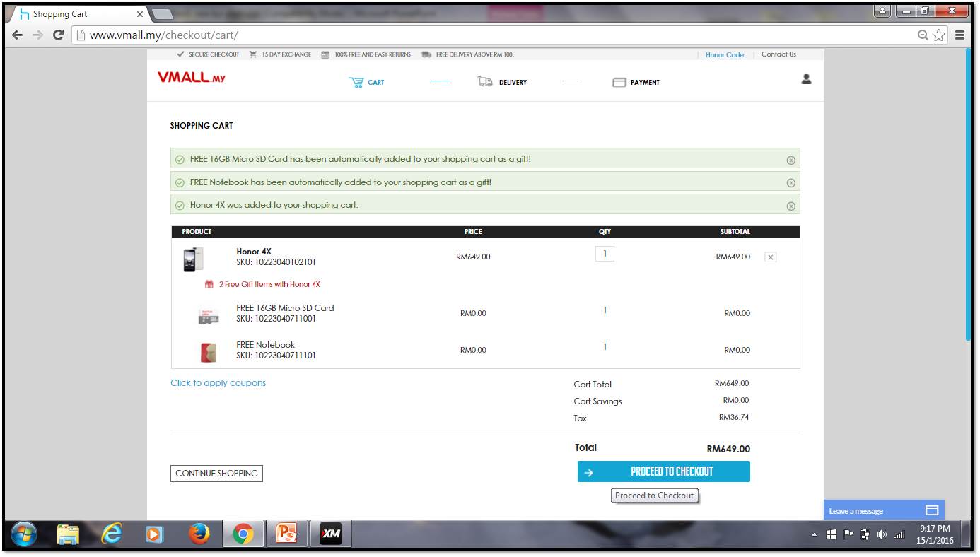
Task: Open the Honor 4X product name
Action: tap(254, 252)
